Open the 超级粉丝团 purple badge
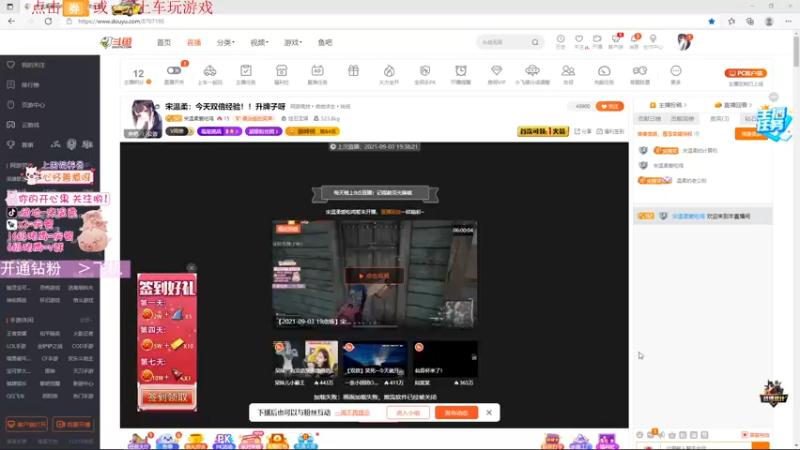 coord(263,131)
